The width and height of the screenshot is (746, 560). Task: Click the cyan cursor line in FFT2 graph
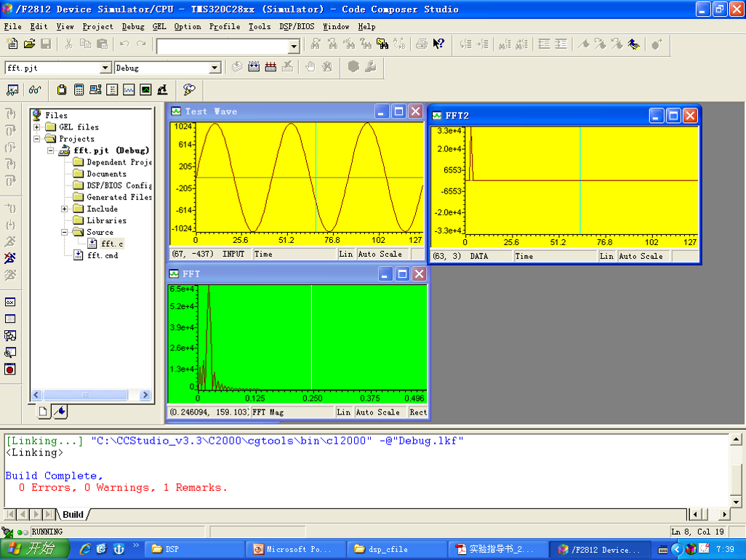tap(580, 180)
